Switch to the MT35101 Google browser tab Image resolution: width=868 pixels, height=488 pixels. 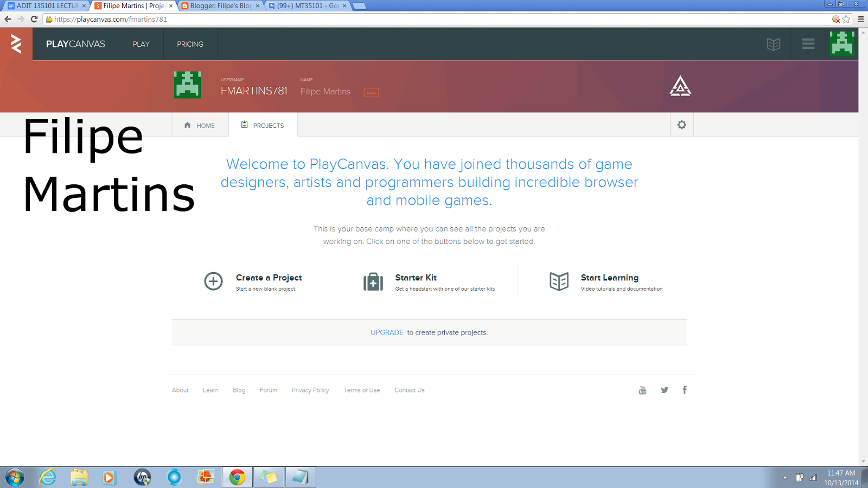pos(308,5)
